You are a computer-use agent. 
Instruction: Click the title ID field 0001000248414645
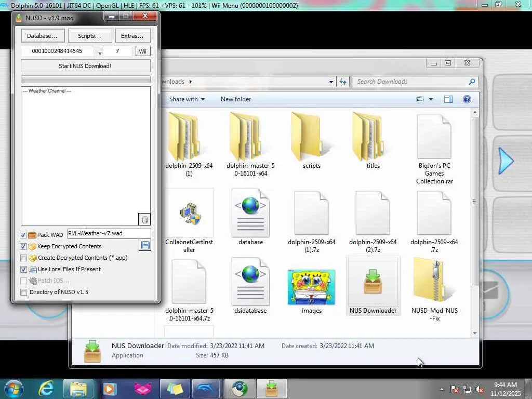pos(57,51)
